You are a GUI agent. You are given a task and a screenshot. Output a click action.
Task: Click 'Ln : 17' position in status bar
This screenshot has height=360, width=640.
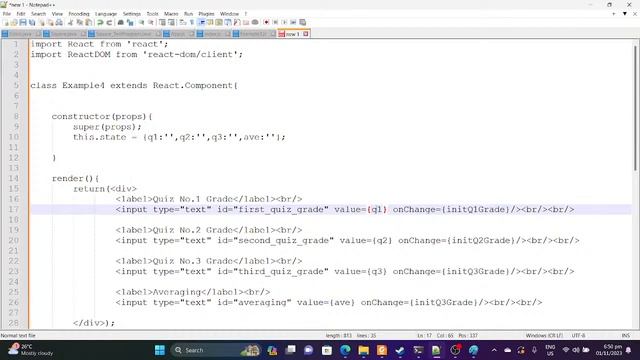tap(424, 336)
